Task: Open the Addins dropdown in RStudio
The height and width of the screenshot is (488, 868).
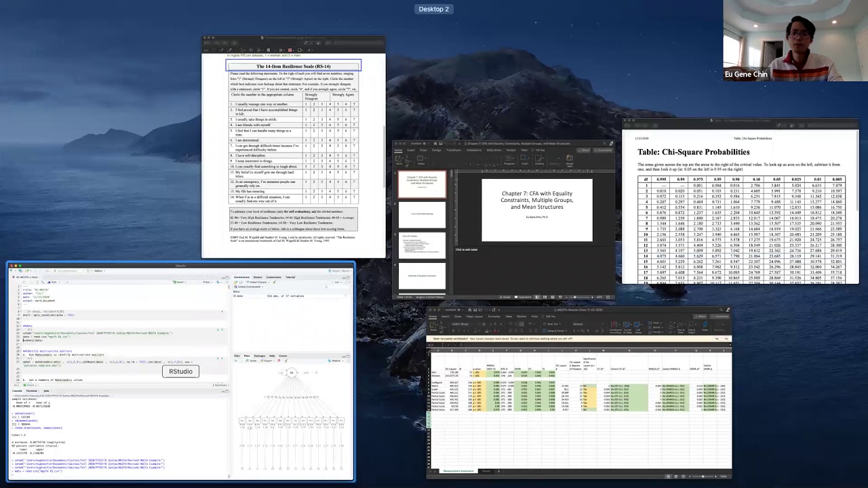Action: (x=99, y=270)
